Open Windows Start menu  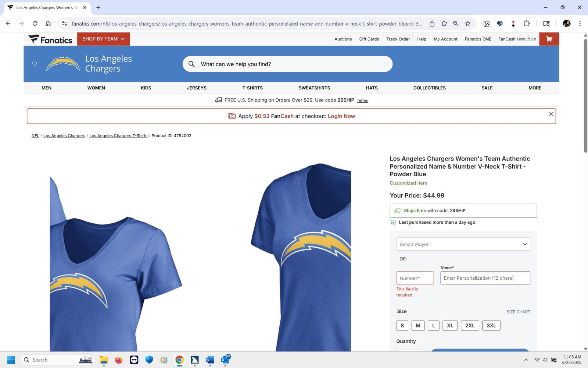pyautogui.click(x=11, y=360)
